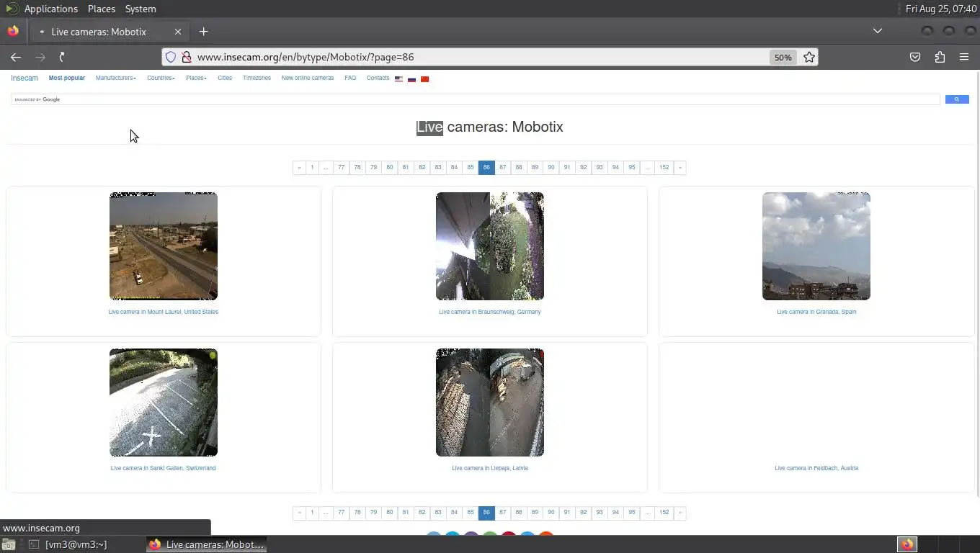980x553 pixels.
Task: Open the Places system menu
Action: [102, 9]
